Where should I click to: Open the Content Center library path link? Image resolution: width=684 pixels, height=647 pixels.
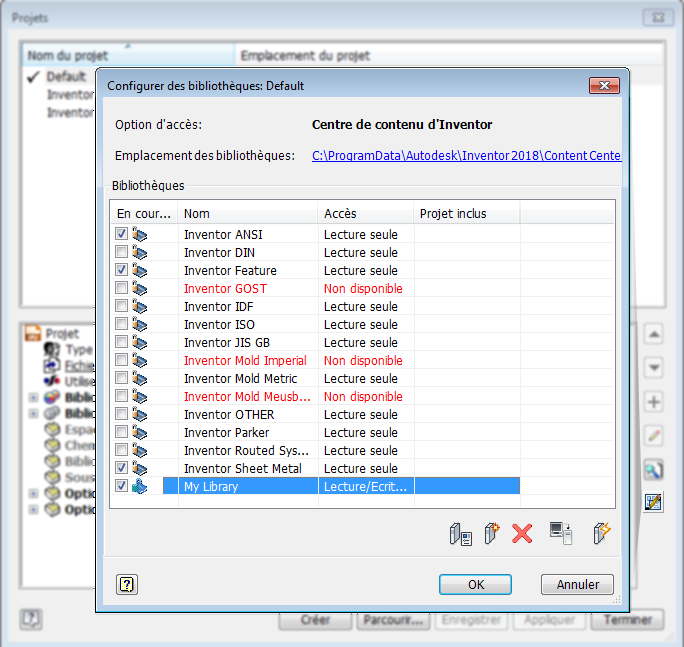click(x=466, y=156)
